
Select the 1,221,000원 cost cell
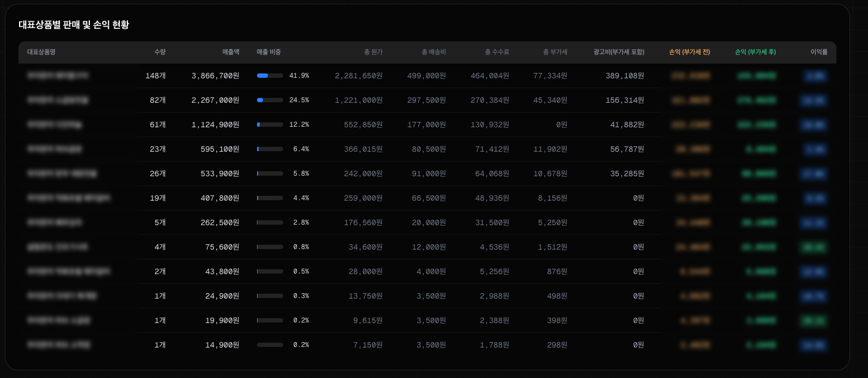[359, 100]
